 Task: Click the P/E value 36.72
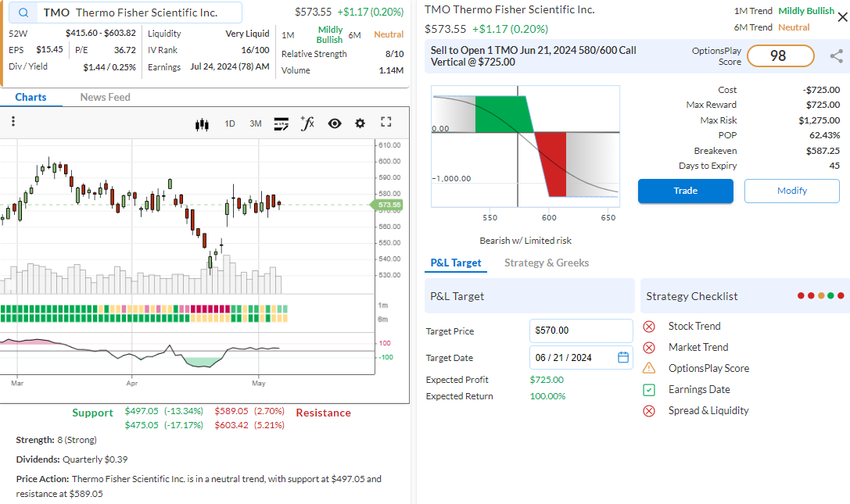coord(124,50)
